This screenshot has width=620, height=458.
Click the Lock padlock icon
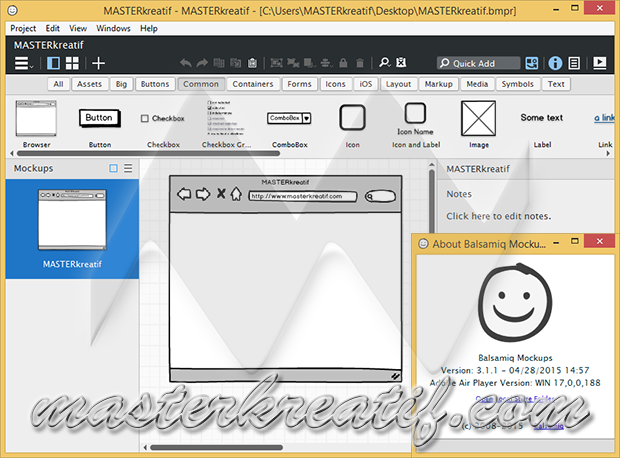tap(343, 62)
